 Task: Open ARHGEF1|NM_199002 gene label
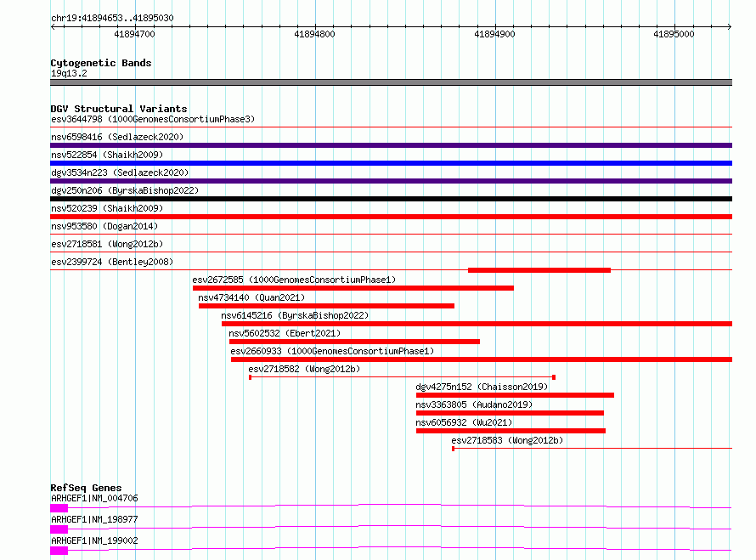click(x=94, y=540)
